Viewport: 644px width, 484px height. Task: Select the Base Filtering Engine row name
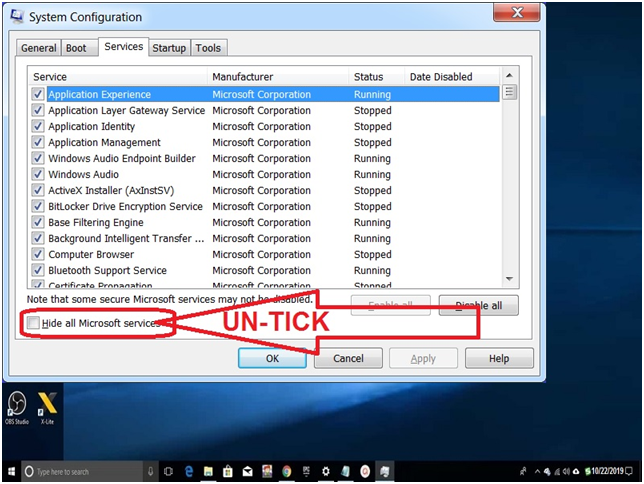click(96, 223)
